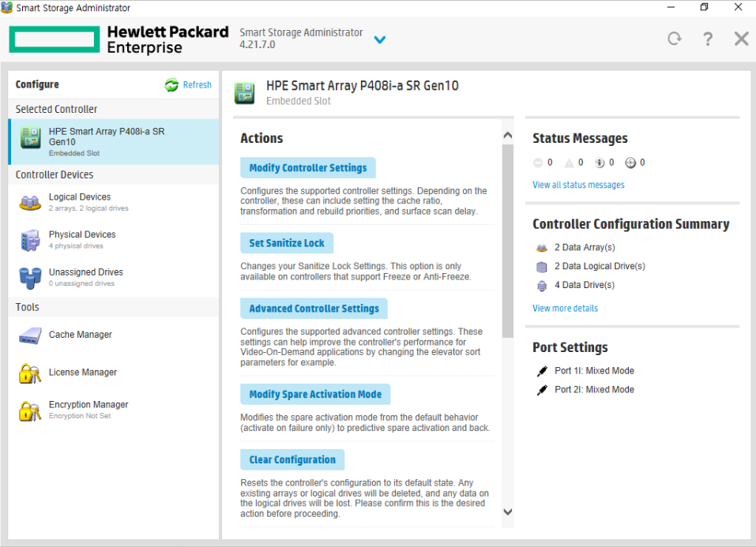Open License Manager lock icon
This screenshot has width=756, height=547.
point(30,373)
